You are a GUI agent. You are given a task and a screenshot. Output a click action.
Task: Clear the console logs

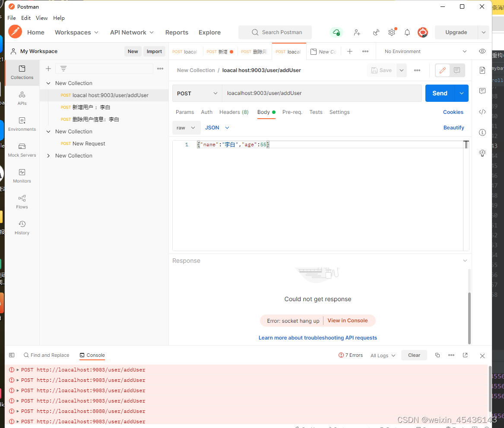[414, 355]
